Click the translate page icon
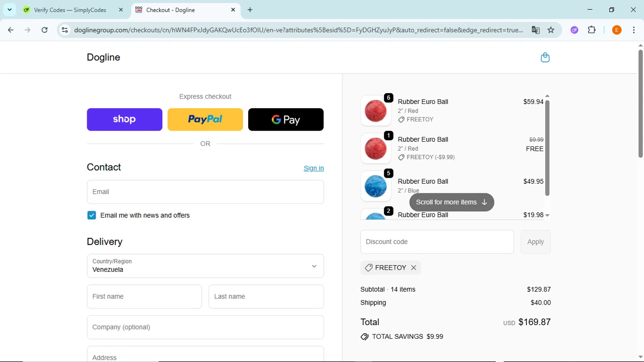644x362 pixels. pos(535,30)
